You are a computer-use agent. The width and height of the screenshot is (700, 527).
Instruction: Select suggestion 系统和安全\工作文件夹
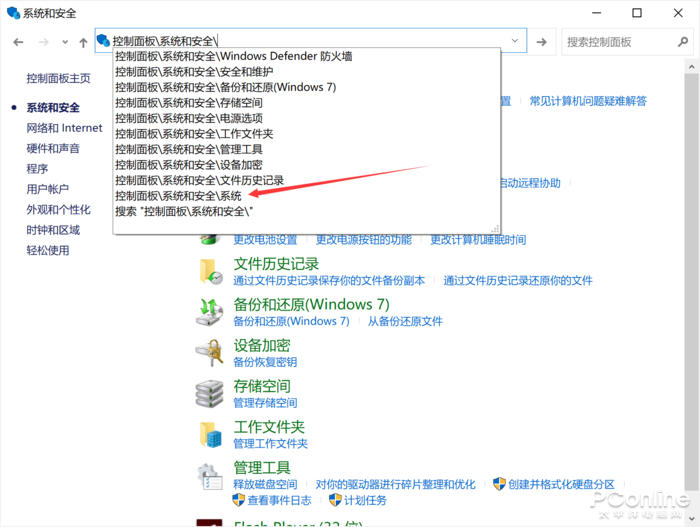tap(307, 134)
